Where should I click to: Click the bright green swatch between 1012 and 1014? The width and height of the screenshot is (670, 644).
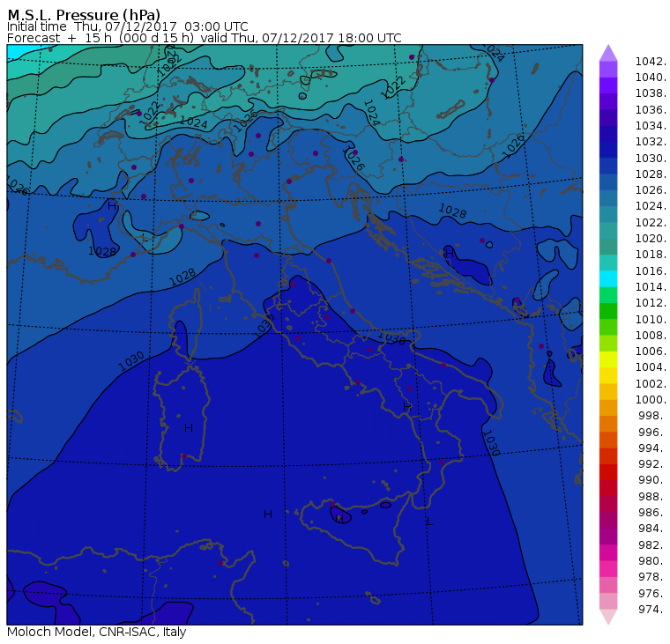point(608,294)
